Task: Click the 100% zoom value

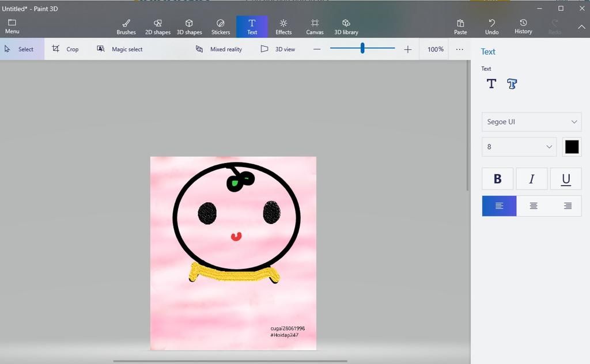Action: click(436, 50)
